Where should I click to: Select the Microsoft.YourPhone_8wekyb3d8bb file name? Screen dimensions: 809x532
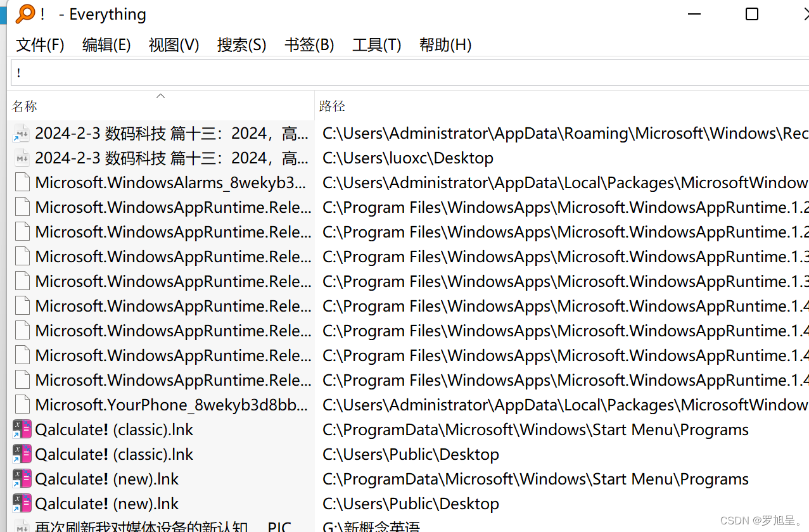click(172, 405)
